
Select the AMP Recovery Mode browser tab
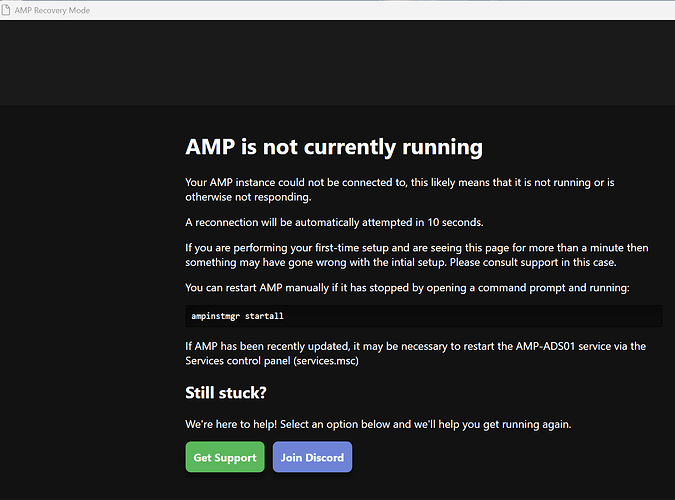click(x=46, y=10)
